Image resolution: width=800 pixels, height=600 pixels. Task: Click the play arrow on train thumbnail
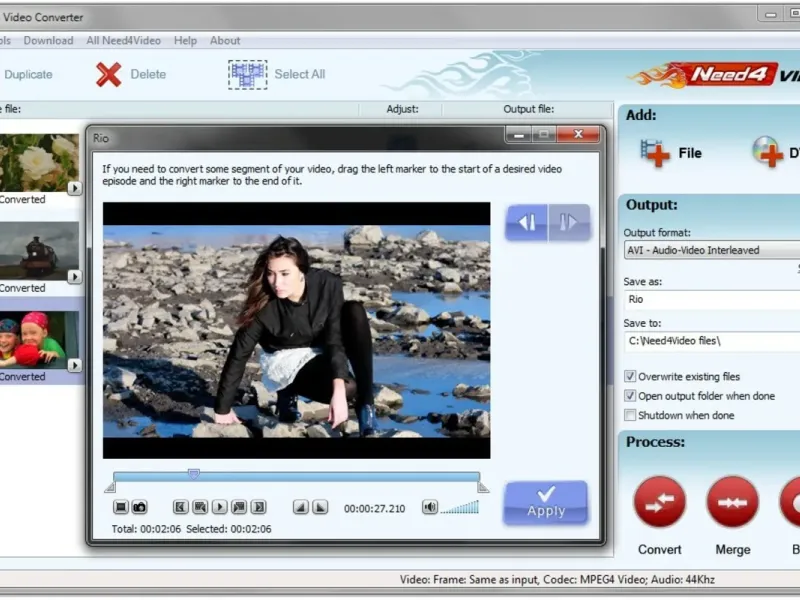pos(74,277)
